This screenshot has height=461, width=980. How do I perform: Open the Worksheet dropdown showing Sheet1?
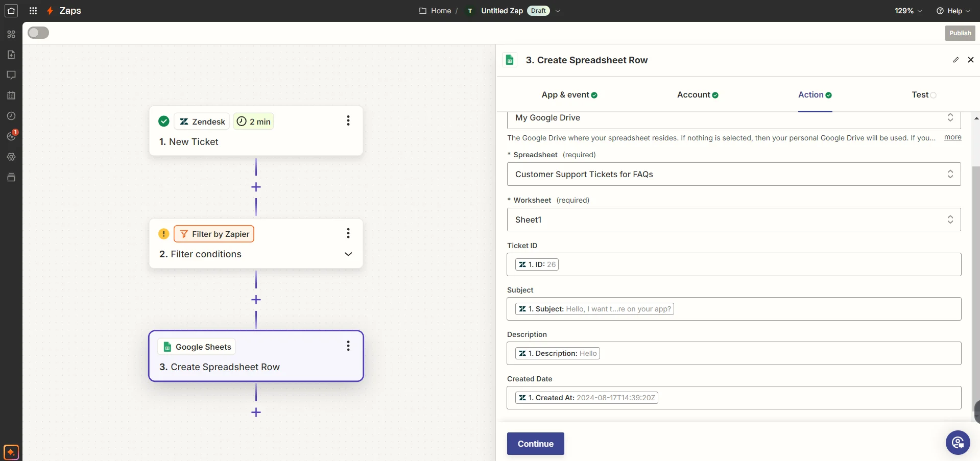(x=734, y=220)
